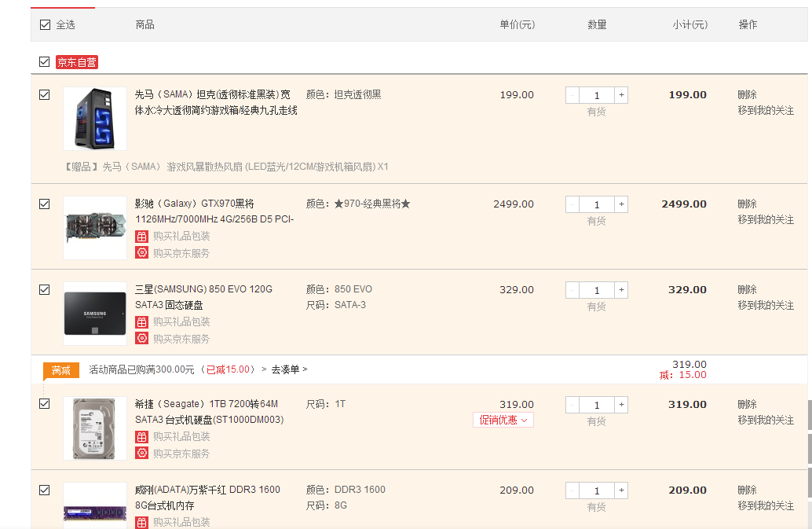Decrease quantity of the SAMA case
Viewport: 812px width, 529px height.
pos(572,95)
